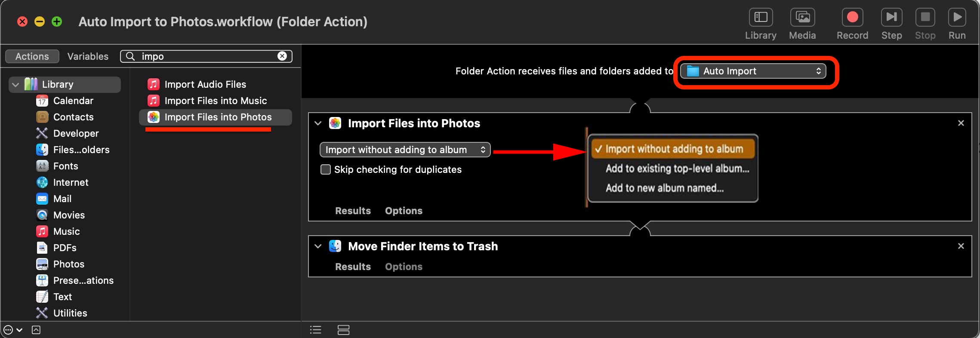Click the red Record button
980x338 pixels.
(851, 18)
